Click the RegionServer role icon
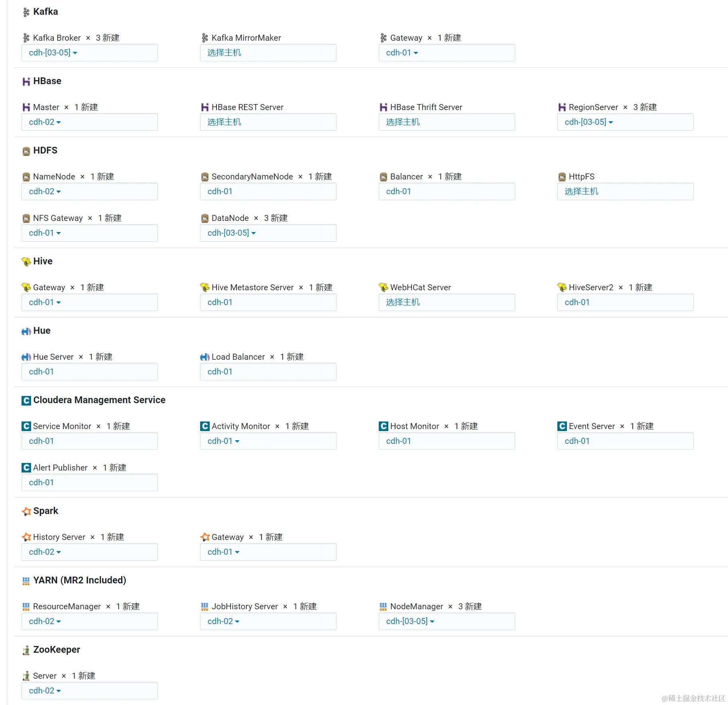The image size is (728, 705). [562, 107]
